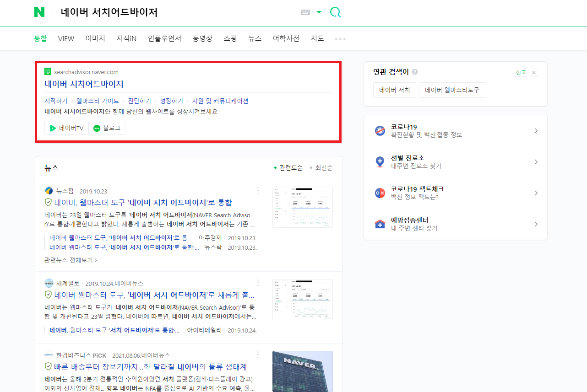Image resolution: width=587 pixels, height=392 pixels.
Task: Click the 뉴스핌 article thumbnail
Action: (303, 207)
